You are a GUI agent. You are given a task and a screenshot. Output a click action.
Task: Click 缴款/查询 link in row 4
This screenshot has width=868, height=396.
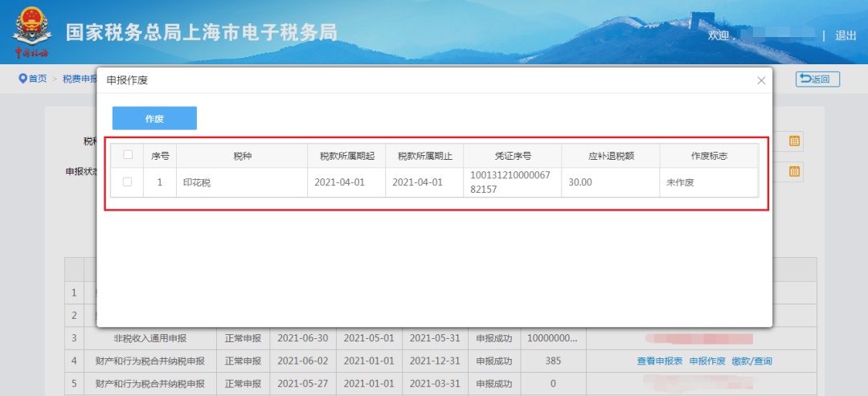coord(751,361)
